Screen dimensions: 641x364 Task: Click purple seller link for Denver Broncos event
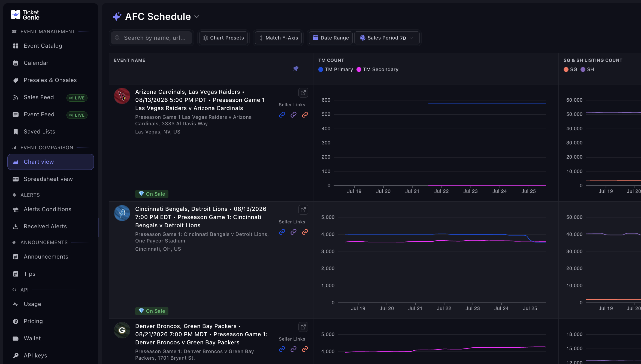[x=294, y=349]
